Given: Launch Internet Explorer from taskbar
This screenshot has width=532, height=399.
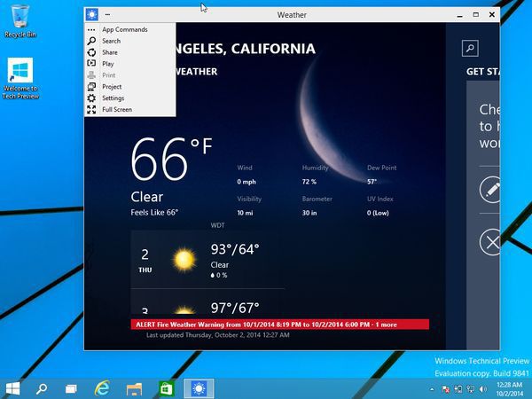Looking at the screenshot, I should [x=102, y=388].
